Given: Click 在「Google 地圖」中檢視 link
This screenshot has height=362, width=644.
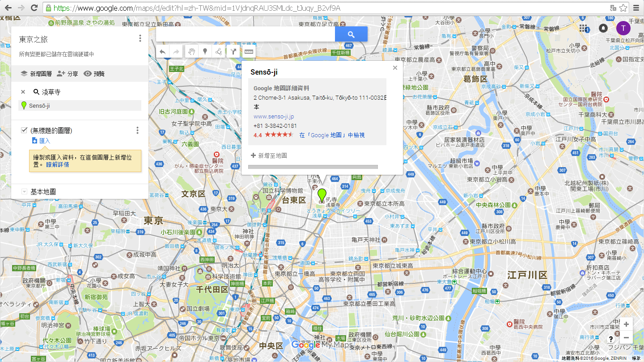Looking at the screenshot, I should [x=332, y=135].
